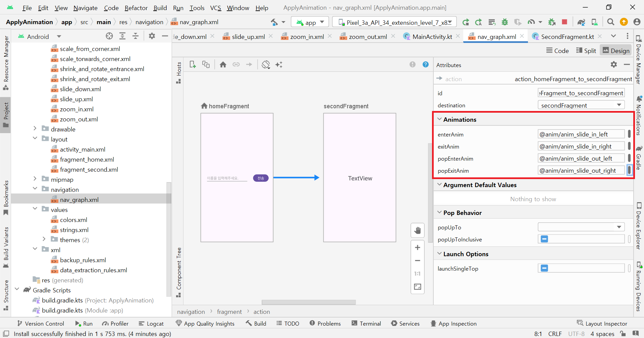The image size is (644, 338).
Task: Expand the mipmap folder
Action: click(35, 179)
